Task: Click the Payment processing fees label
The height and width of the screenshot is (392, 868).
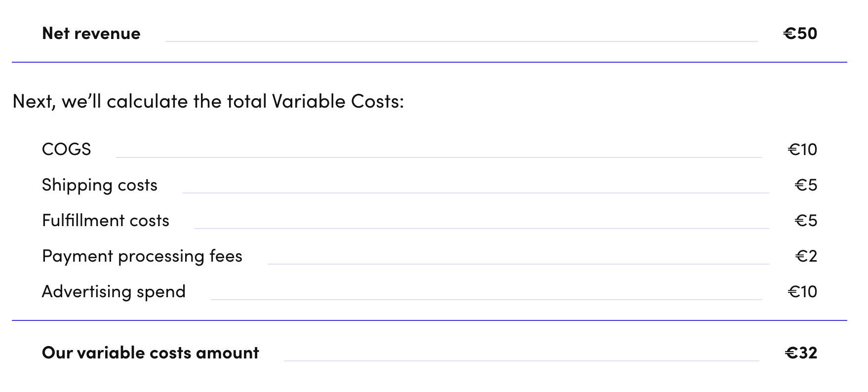Action: (x=142, y=256)
